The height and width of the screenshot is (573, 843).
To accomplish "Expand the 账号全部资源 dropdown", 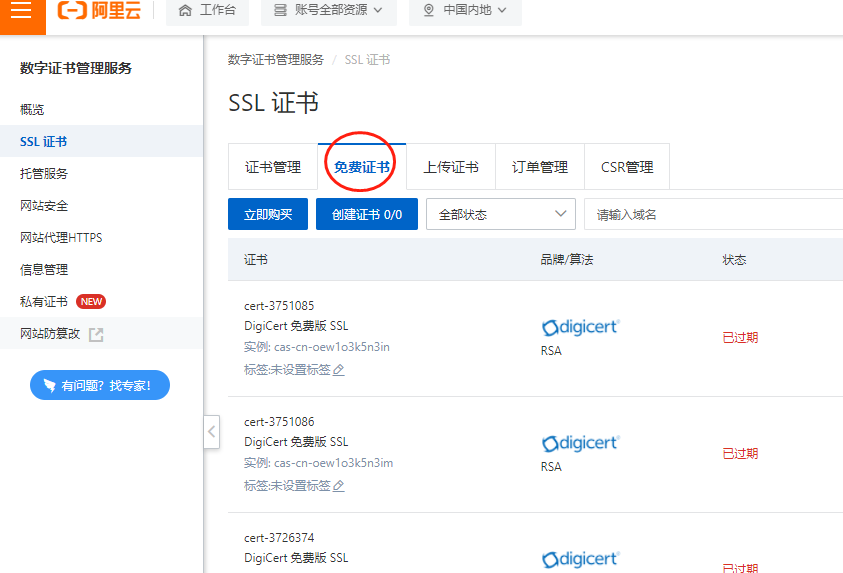I will click(328, 10).
